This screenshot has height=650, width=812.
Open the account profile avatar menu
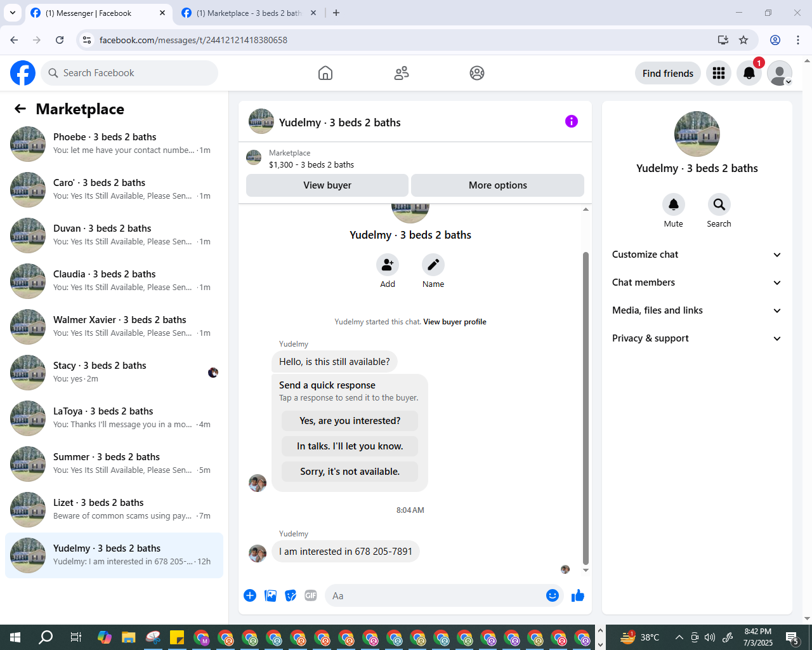780,74
